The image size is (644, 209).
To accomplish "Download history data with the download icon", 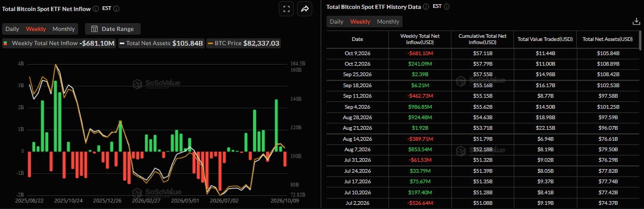I will click(x=636, y=22).
